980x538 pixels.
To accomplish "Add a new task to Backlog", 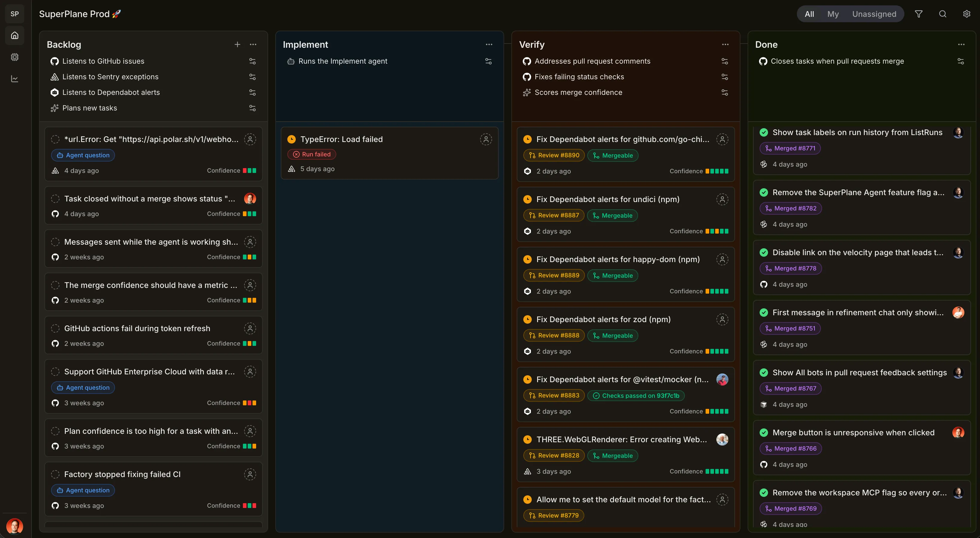I will point(237,44).
